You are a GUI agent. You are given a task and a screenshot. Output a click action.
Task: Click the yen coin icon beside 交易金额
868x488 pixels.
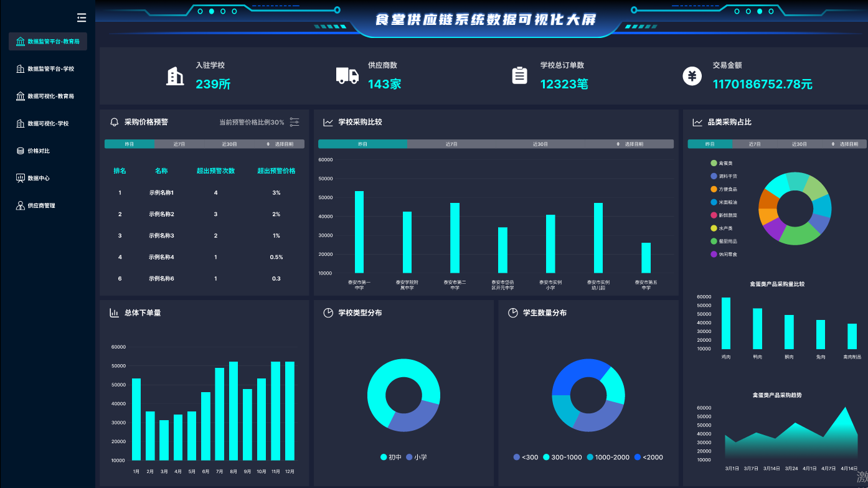click(x=692, y=76)
